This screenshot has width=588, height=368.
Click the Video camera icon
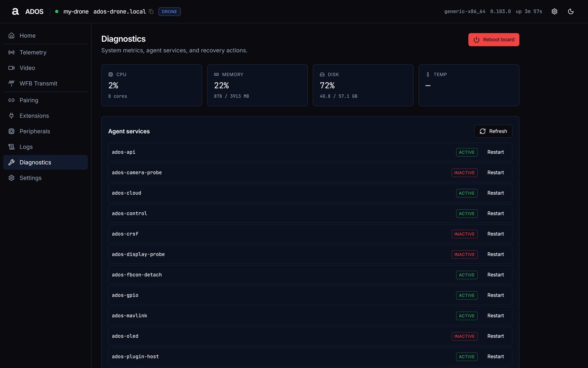point(11,68)
